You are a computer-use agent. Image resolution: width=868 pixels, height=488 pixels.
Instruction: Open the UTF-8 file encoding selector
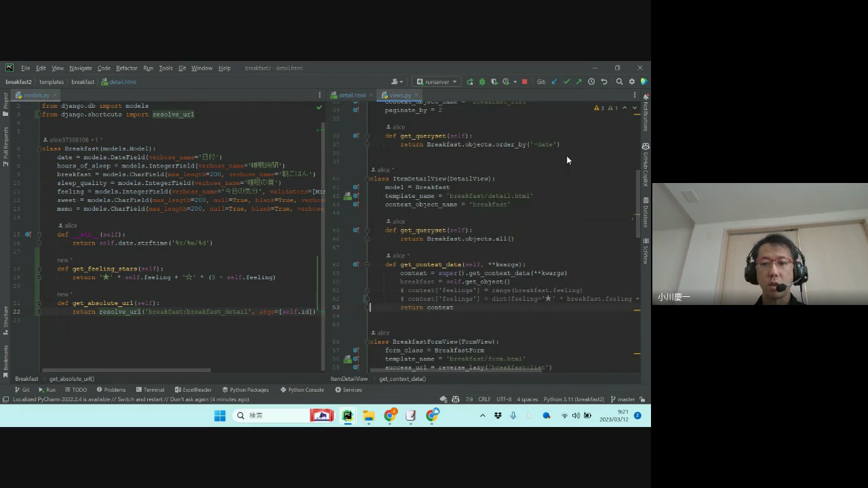tap(504, 399)
